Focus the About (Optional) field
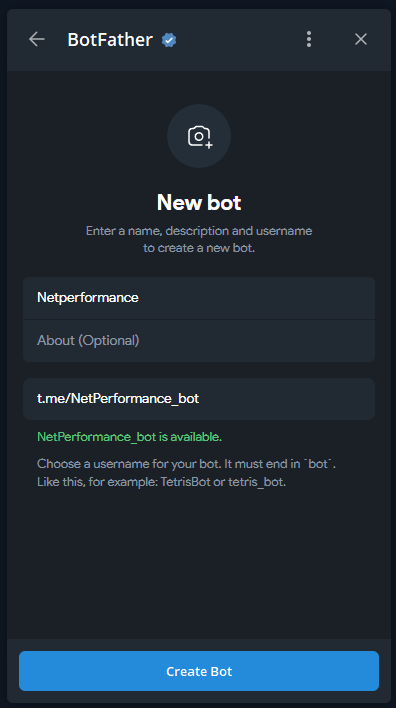 (199, 341)
